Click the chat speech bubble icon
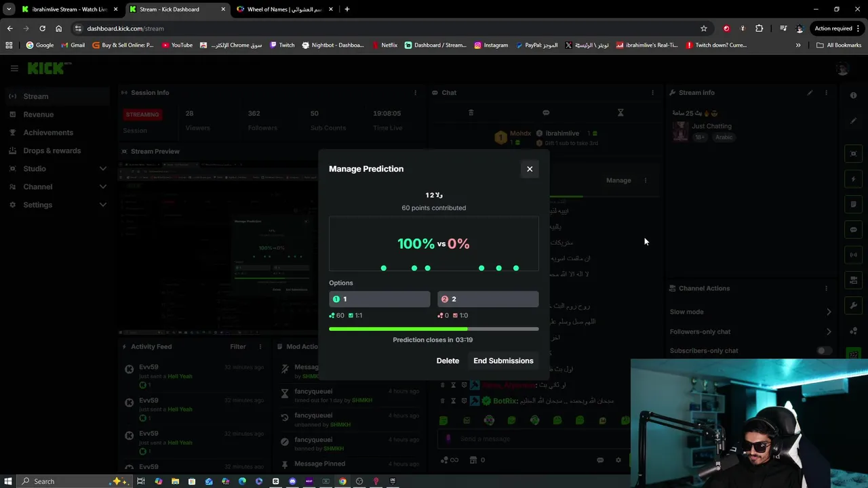 pyautogui.click(x=546, y=113)
